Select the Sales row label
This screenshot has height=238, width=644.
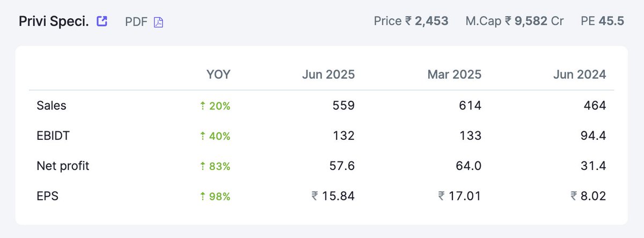tap(52, 106)
